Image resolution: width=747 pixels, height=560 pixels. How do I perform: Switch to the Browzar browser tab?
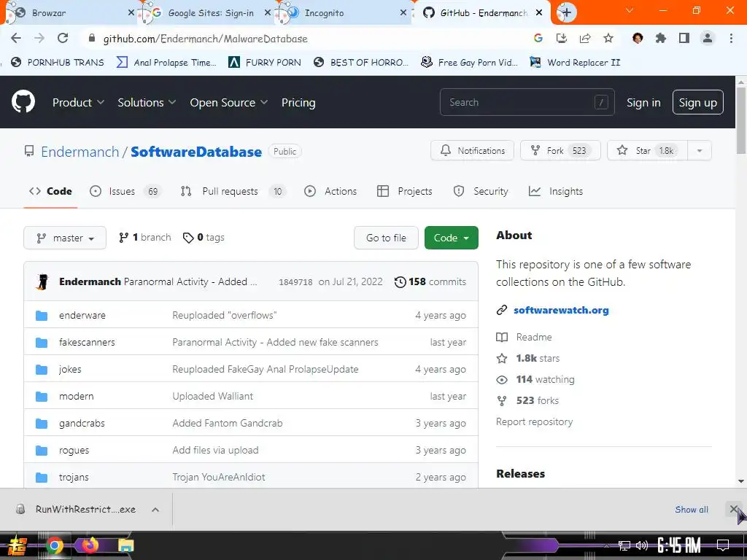(x=69, y=13)
